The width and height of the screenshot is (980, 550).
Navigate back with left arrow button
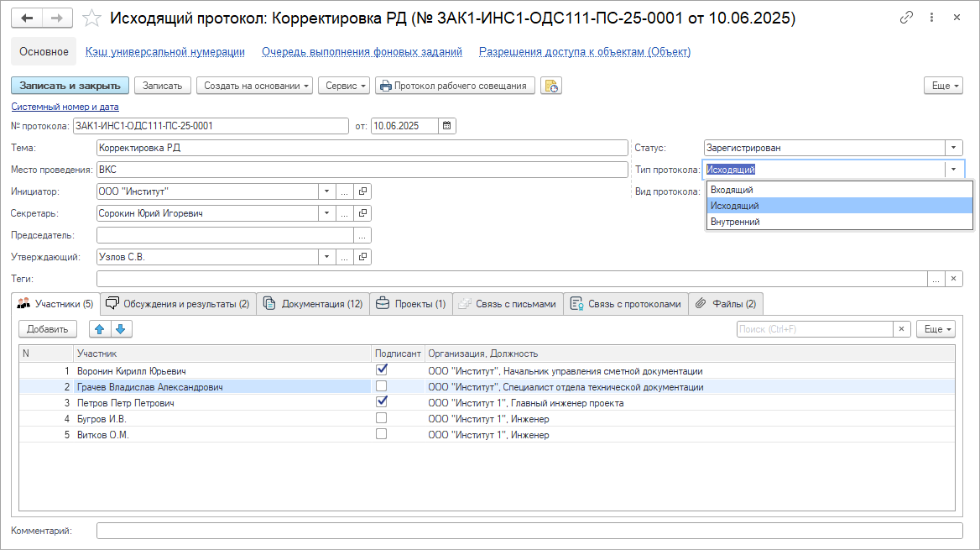point(27,18)
